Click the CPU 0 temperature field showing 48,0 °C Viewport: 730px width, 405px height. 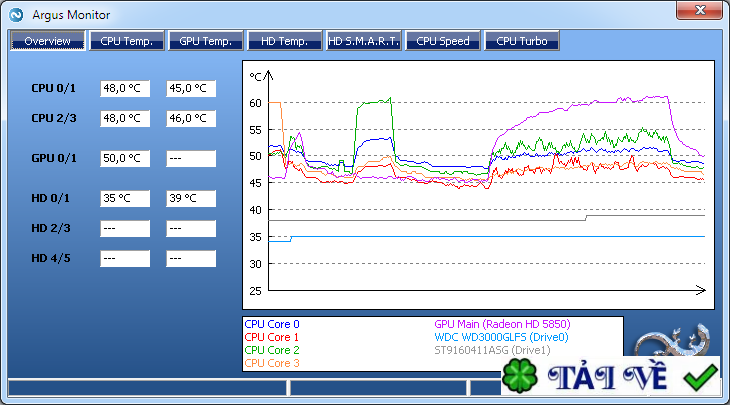(125, 88)
